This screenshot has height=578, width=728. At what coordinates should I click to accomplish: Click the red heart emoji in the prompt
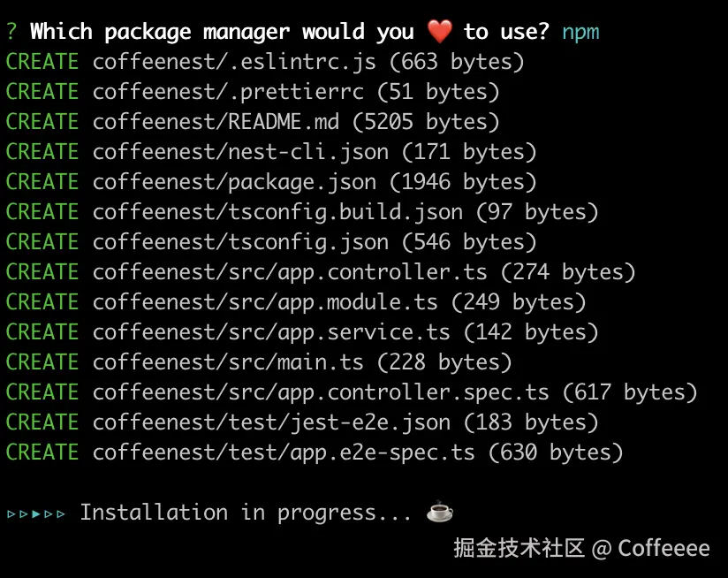click(x=439, y=32)
